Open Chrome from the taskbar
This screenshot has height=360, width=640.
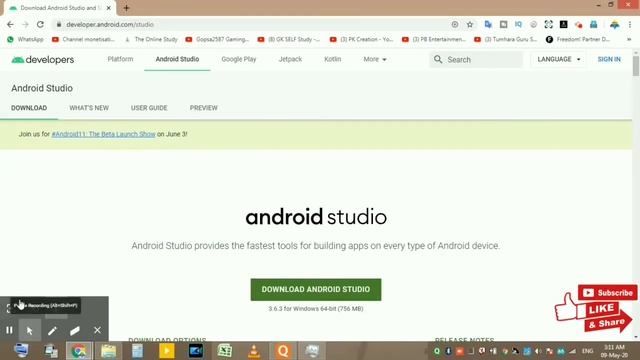(x=79, y=351)
